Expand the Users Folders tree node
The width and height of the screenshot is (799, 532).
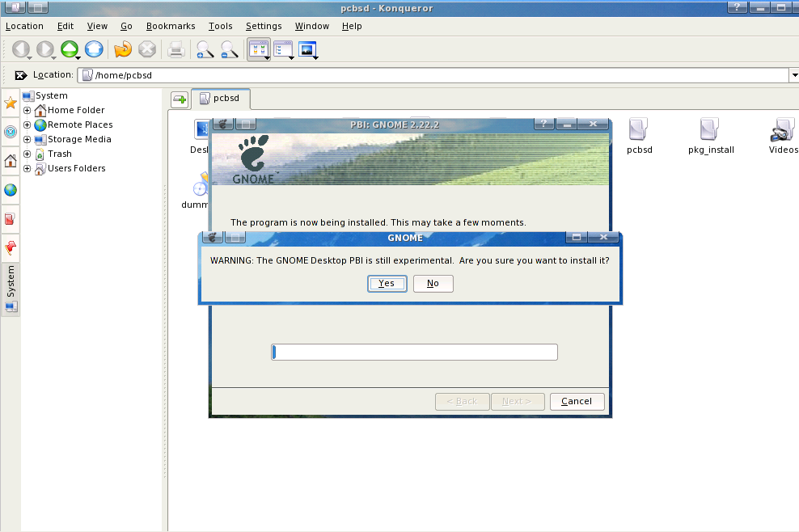[x=27, y=168]
